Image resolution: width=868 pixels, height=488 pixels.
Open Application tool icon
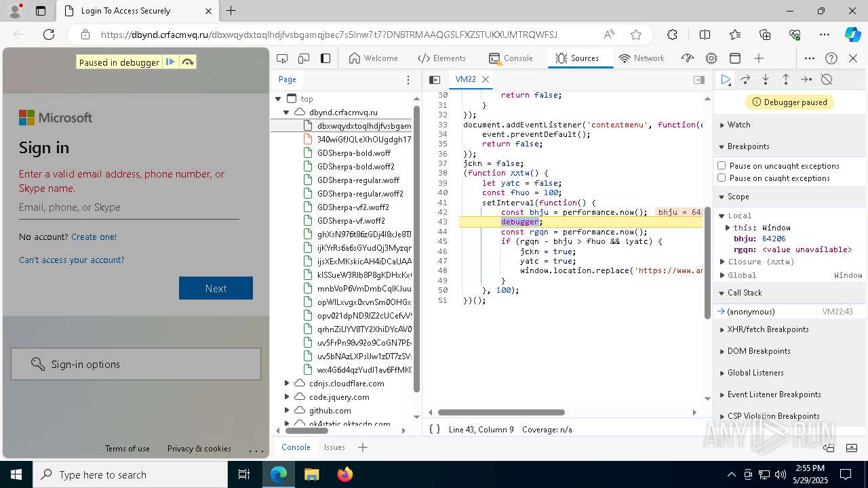tap(735, 58)
